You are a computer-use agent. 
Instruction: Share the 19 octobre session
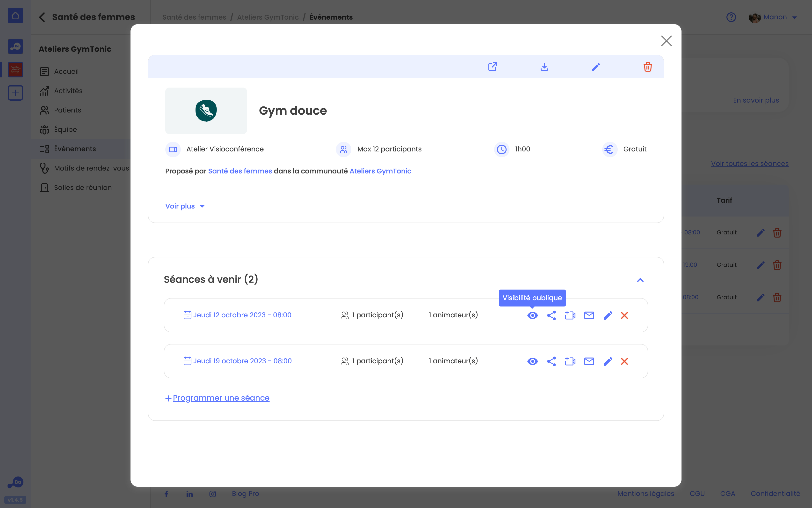551,361
